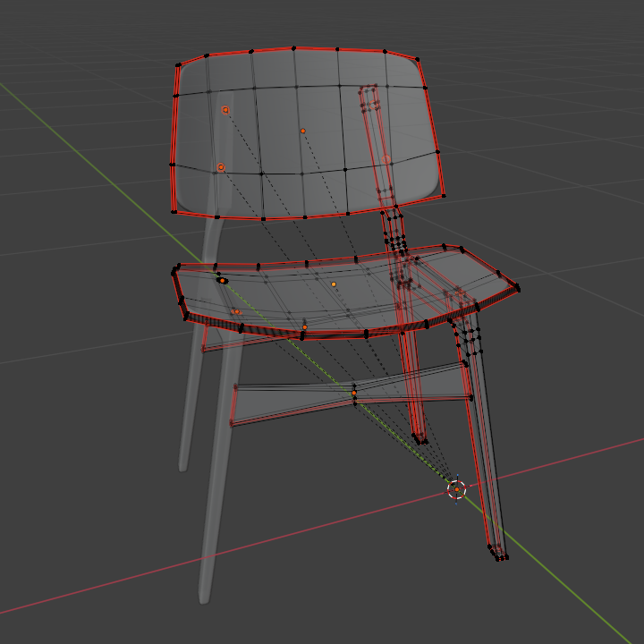Click the lower circled orange dot on backrest
Image resolution: width=644 pixels, height=644 pixels.
(221, 167)
